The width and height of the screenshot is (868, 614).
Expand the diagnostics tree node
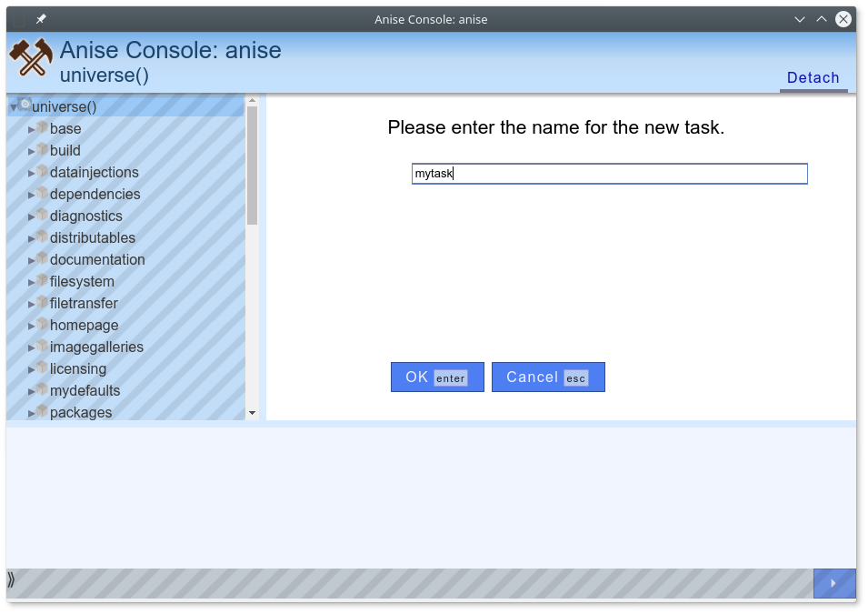click(x=32, y=216)
